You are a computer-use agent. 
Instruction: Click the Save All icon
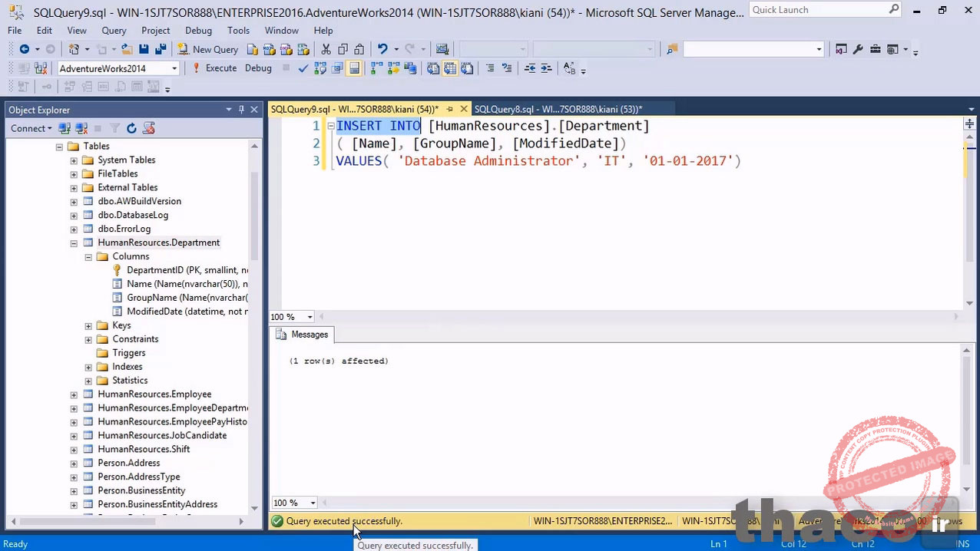(x=161, y=49)
